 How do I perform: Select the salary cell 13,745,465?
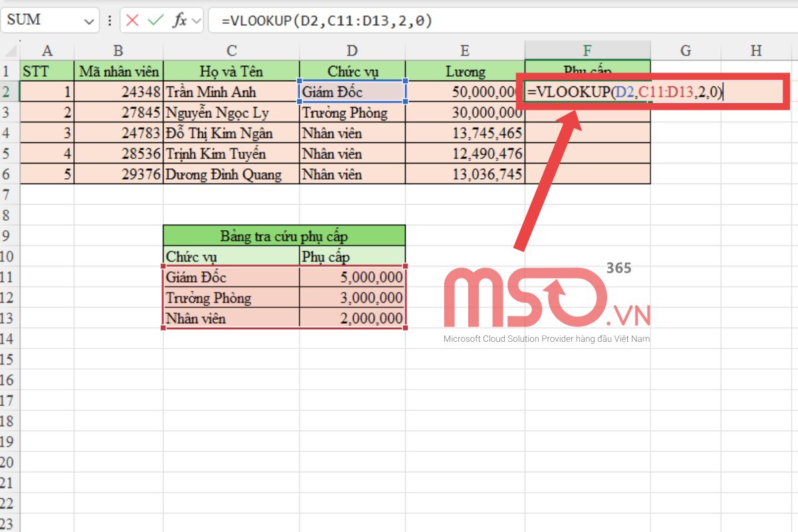(465, 133)
